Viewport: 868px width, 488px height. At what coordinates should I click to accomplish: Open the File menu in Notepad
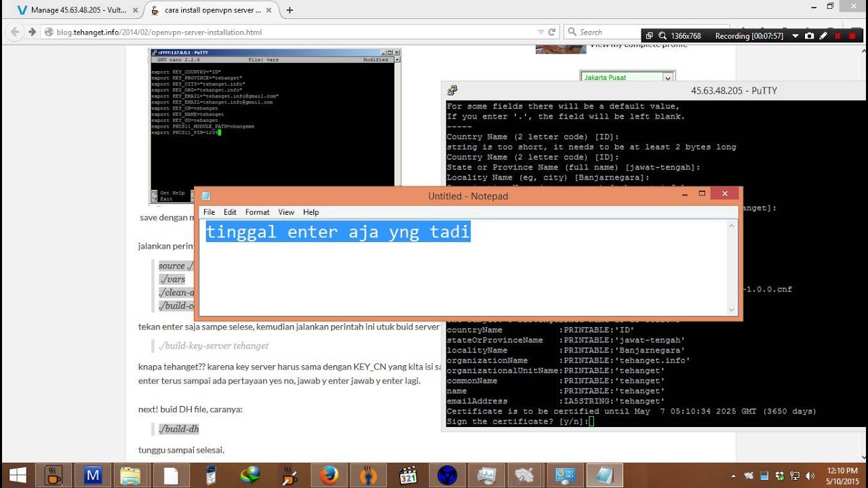(209, 212)
